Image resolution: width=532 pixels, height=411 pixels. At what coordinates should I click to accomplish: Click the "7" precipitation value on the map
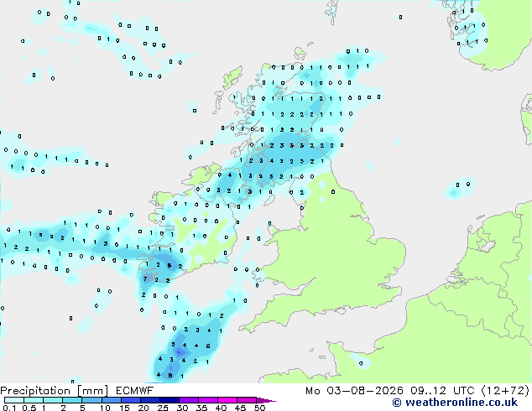point(145,278)
